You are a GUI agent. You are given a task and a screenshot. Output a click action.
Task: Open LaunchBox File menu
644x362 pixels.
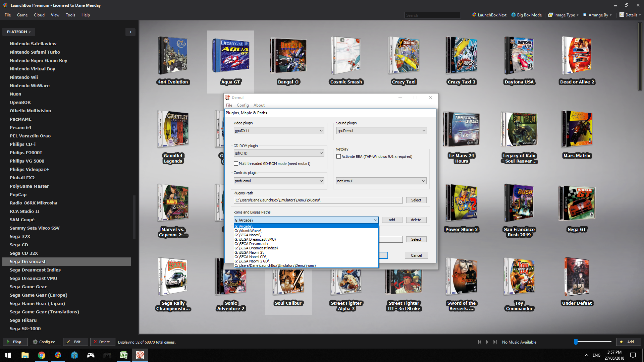coord(8,15)
